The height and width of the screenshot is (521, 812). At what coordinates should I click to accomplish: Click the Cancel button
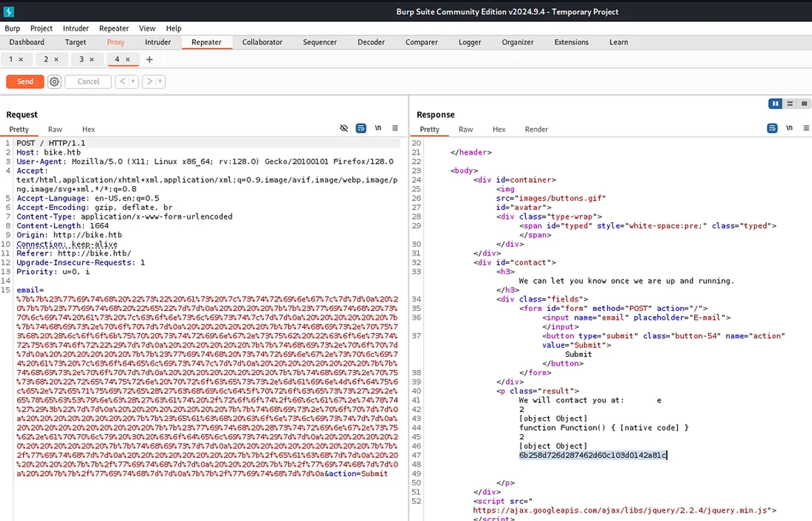[x=88, y=81]
